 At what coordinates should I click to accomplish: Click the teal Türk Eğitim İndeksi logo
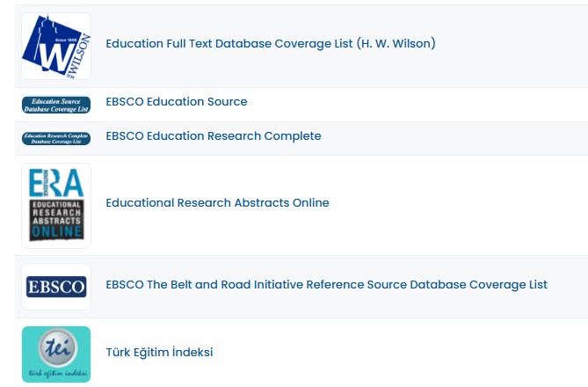(x=55, y=354)
